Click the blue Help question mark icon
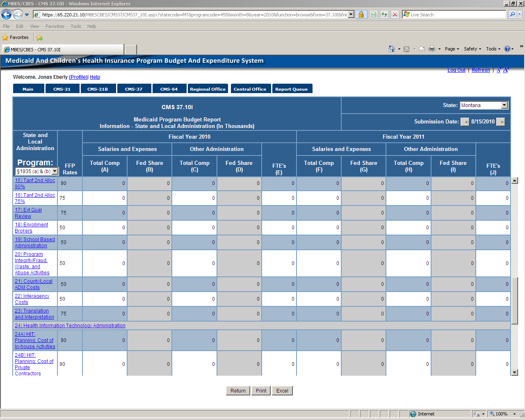Screen dimensions: 525x420 click(x=507, y=49)
